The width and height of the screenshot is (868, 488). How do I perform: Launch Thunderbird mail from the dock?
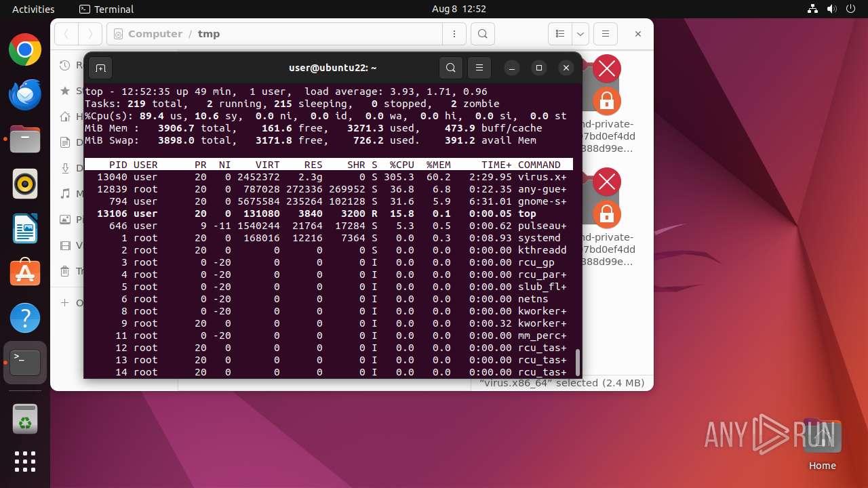[x=25, y=95]
